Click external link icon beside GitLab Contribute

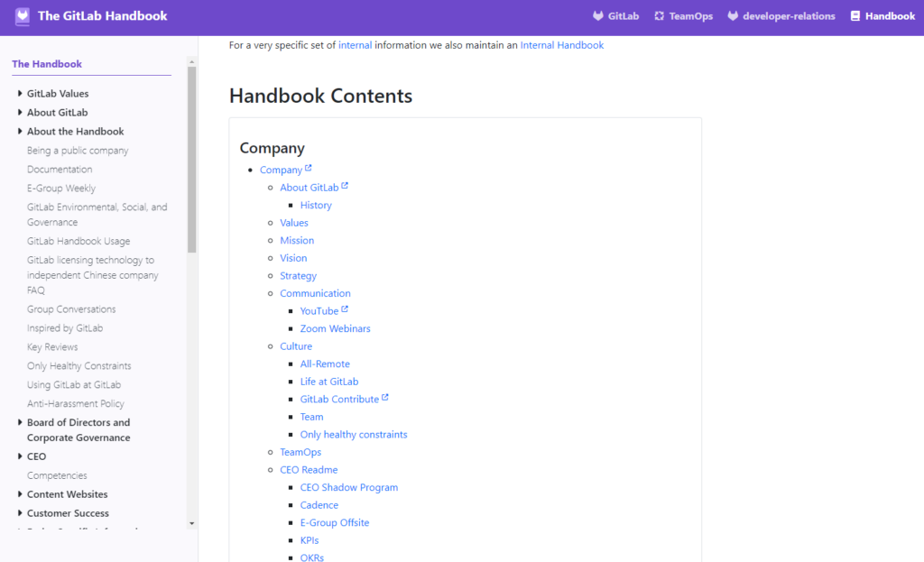(384, 397)
